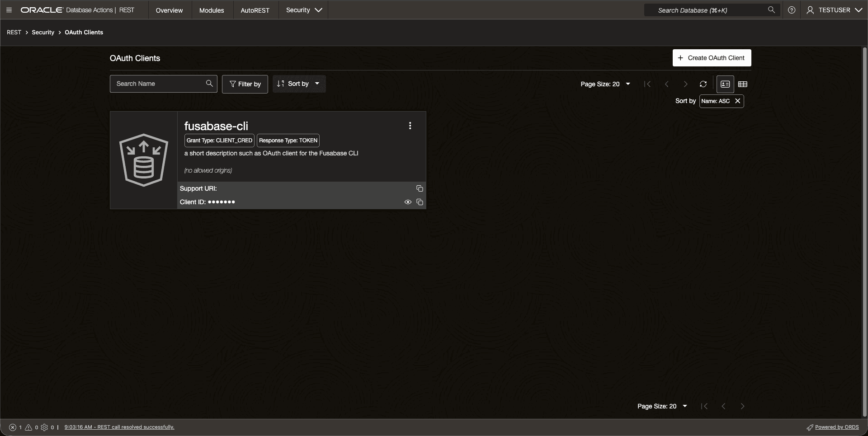
Task: Open the hamburger navigation menu
Action: pos(9,10)
